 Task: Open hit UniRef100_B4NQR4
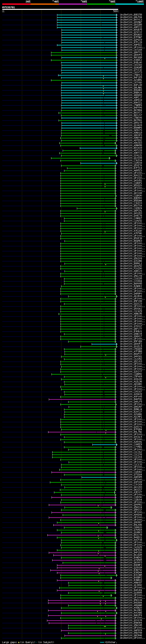(131, 623)
